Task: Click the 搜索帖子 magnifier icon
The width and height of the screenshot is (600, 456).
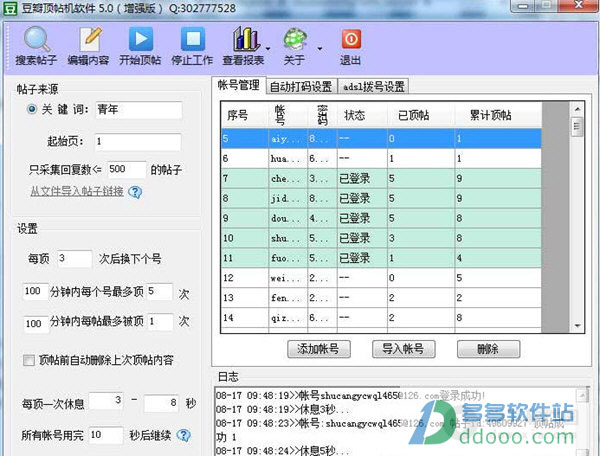Action: [x=37, y=39]
